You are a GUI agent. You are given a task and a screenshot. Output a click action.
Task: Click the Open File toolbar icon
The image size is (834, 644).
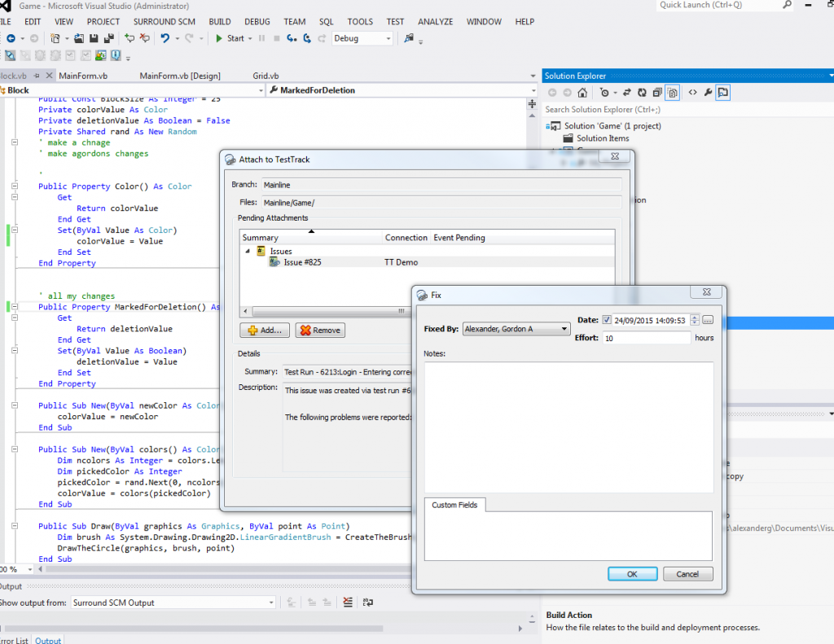click(79, 38)
